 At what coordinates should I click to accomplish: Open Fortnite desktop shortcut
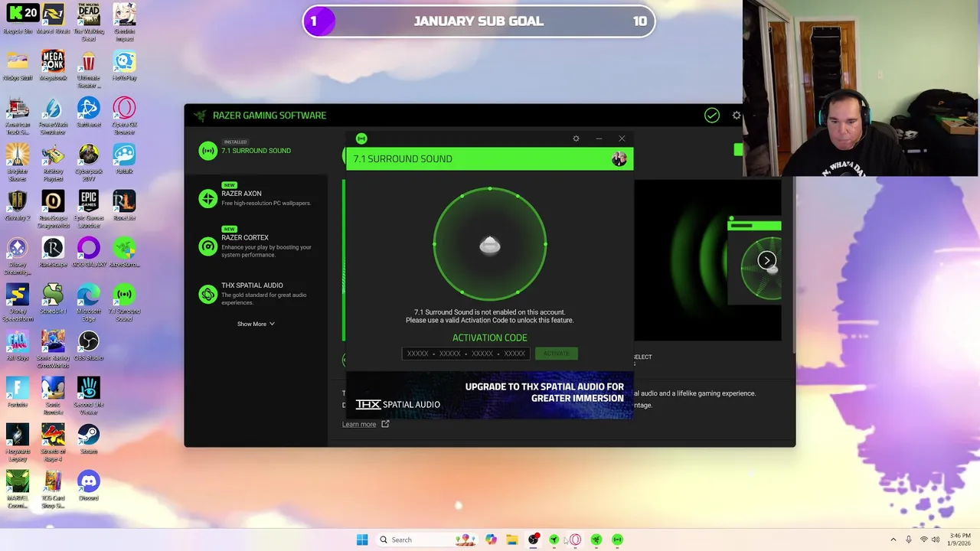[x=18, y=393]
